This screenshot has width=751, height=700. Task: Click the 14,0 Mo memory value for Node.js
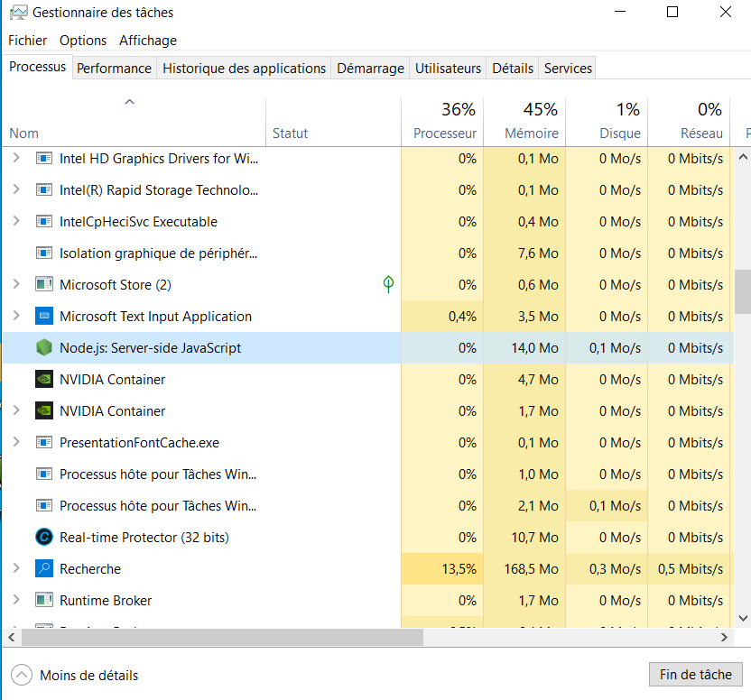pyautogui.click(x=534, y=347)
